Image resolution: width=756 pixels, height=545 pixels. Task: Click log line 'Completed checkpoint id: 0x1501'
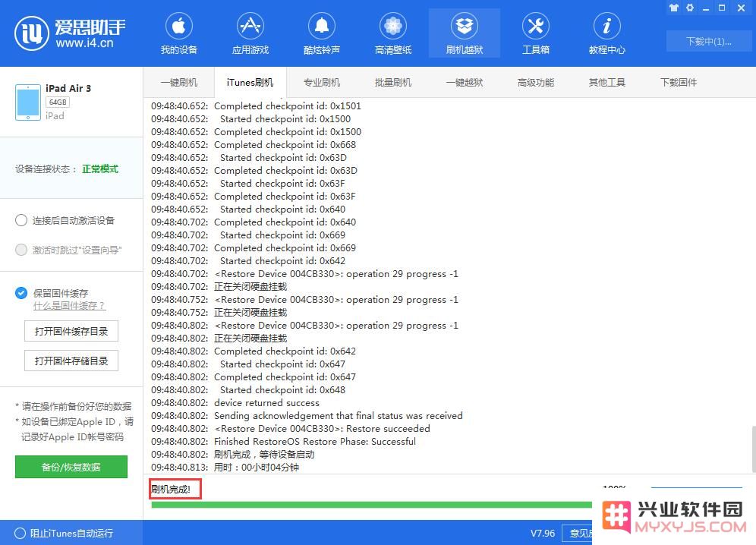(x=288, y=106)
